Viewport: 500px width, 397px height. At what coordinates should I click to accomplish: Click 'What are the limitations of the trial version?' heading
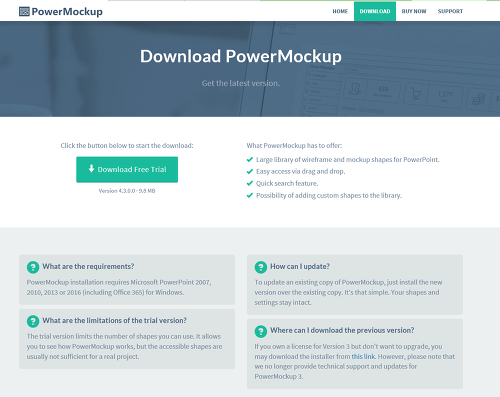click(x=114, y=320)
